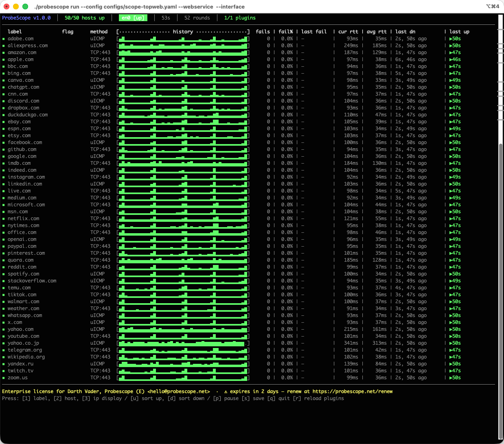Select the en0 [up] interface indicator
The image size is (504, 444).
[133, 18]
